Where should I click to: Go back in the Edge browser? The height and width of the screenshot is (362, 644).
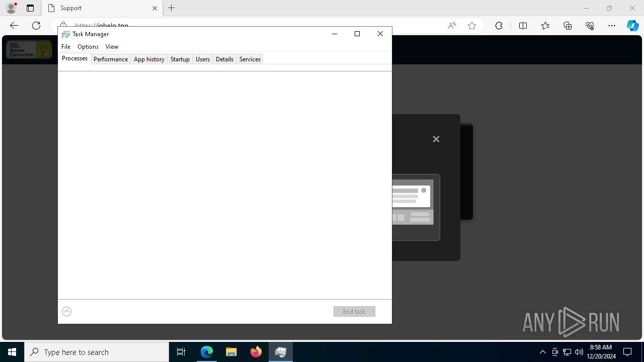[14, 26]
